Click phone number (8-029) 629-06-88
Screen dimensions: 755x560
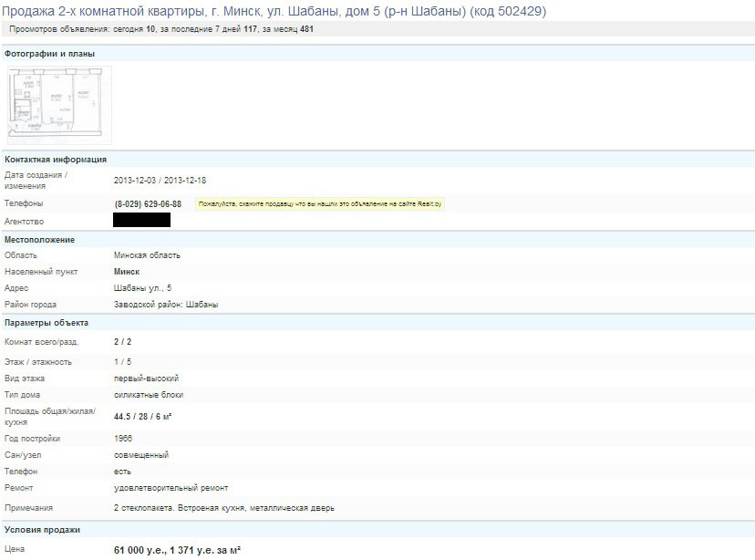pyautogui.click(x=148, y=203)
